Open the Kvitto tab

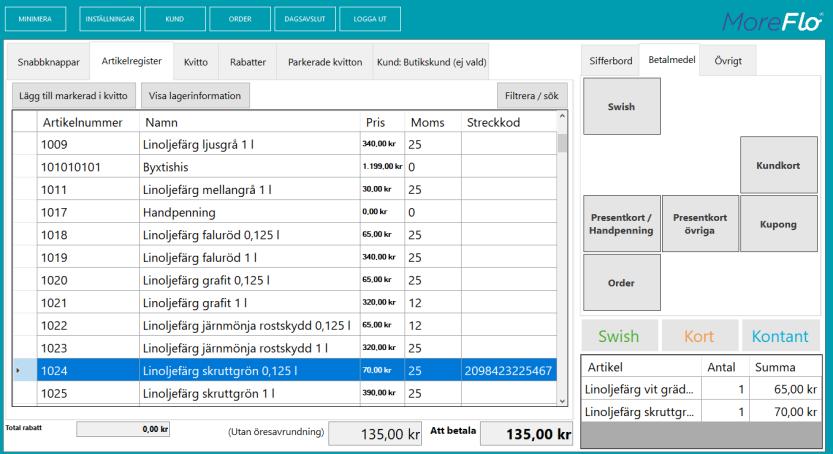(196, 62)
